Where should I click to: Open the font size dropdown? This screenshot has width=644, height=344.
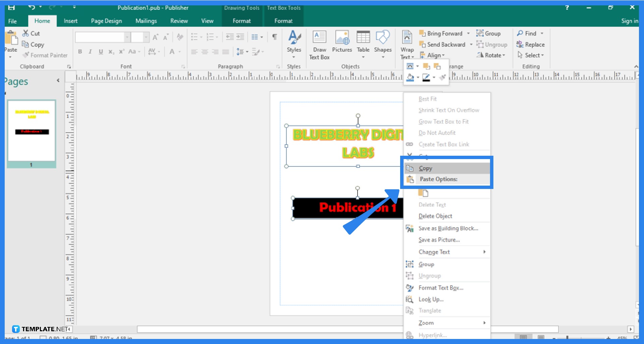[x=146, y=37]
